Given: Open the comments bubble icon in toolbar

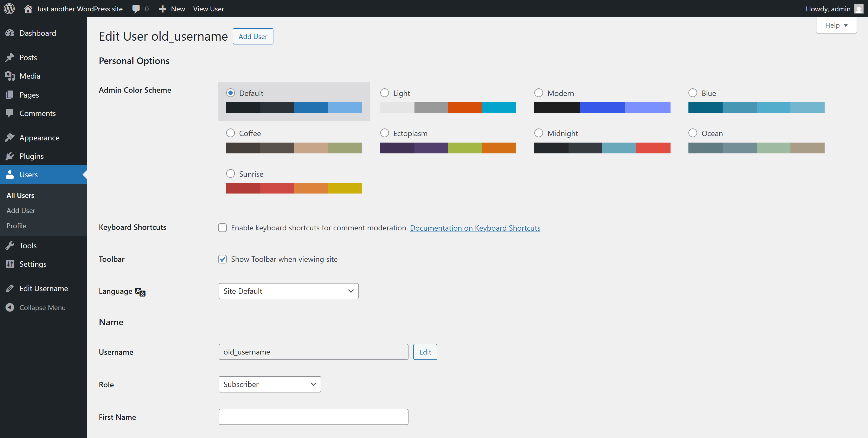Looking at the screenshot, I should pyautogui.click(x=136, y=9).
